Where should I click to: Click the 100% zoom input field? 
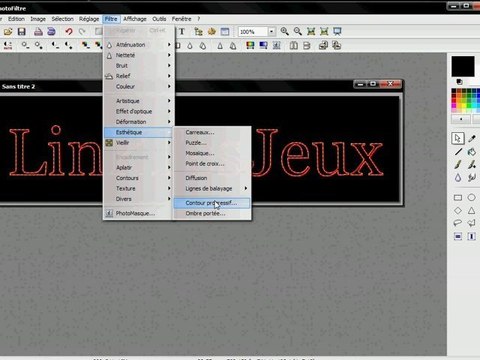pyautogui.click(x=253, y=32)
